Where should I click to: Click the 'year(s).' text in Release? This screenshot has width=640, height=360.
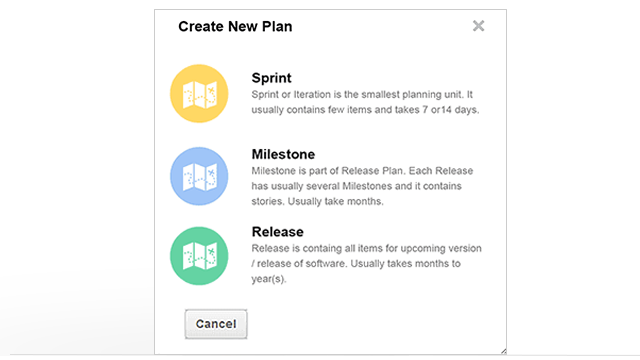(269, 279)
